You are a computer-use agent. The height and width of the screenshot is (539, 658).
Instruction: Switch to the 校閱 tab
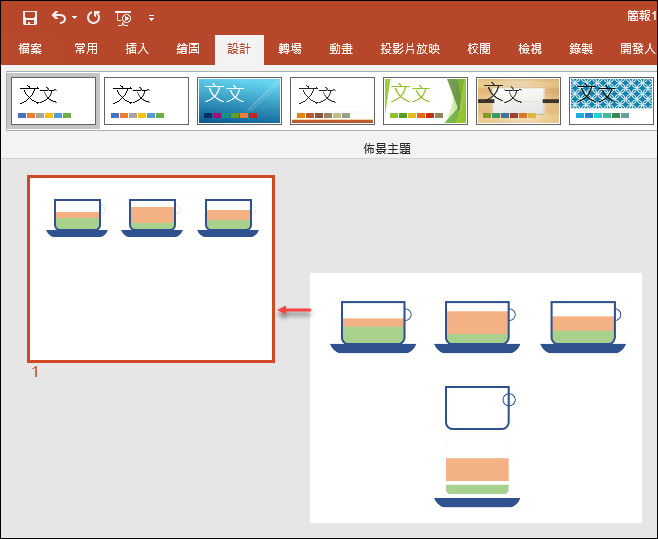coord(479,49)
